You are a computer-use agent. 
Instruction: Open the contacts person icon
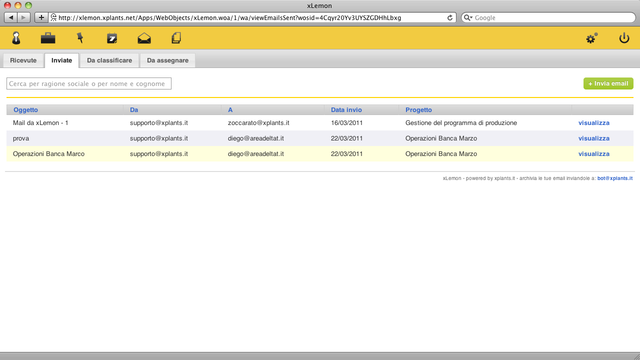pos(16,38)
